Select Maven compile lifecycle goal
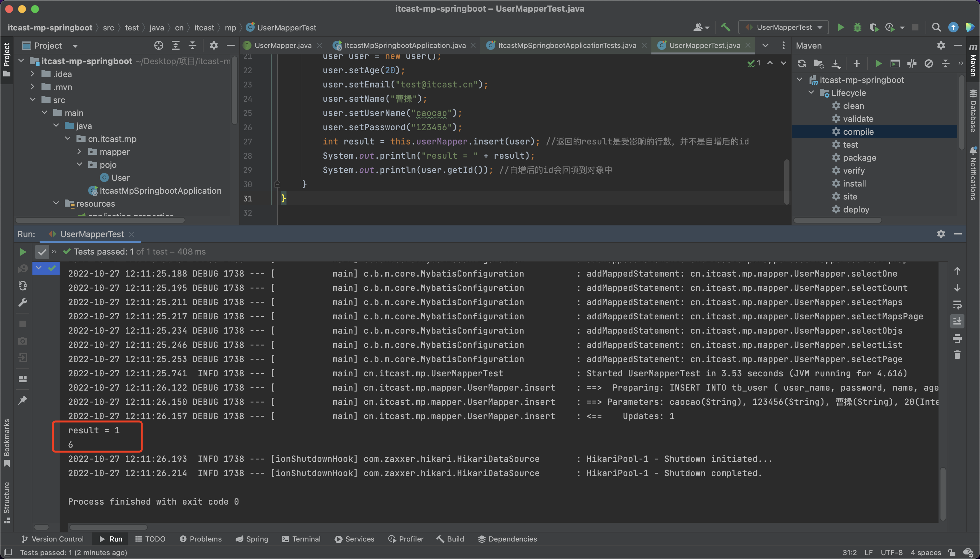 pos(858,132)
